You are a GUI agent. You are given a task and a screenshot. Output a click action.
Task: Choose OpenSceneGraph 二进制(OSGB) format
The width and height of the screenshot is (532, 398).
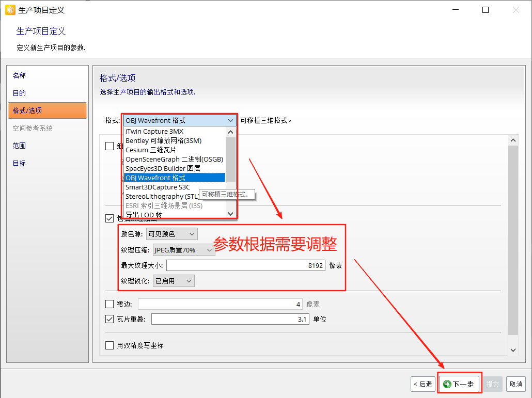174,159
